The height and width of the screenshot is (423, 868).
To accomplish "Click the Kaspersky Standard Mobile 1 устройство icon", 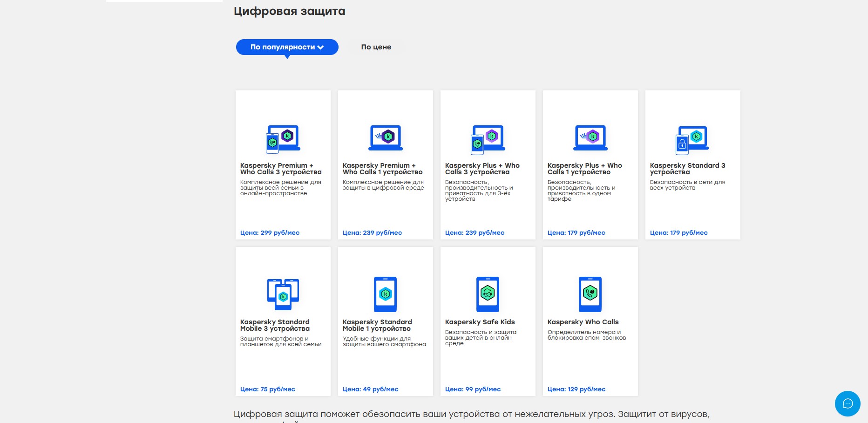I will click(386, 294).
